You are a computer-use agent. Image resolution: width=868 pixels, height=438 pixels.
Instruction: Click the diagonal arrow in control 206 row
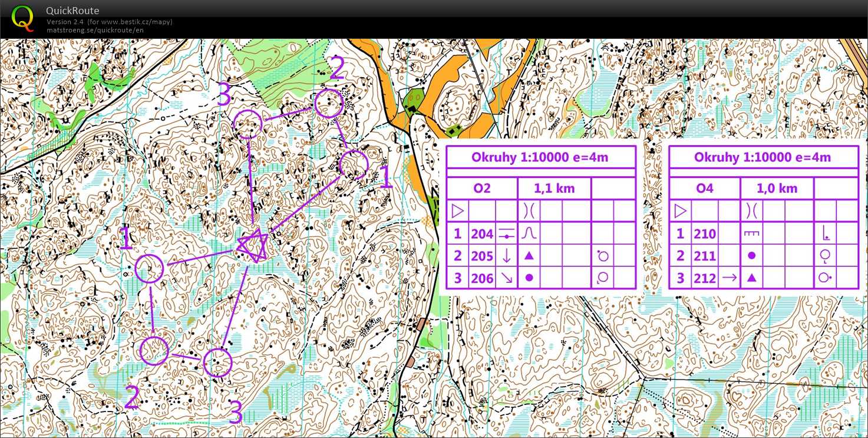[506, 278]
